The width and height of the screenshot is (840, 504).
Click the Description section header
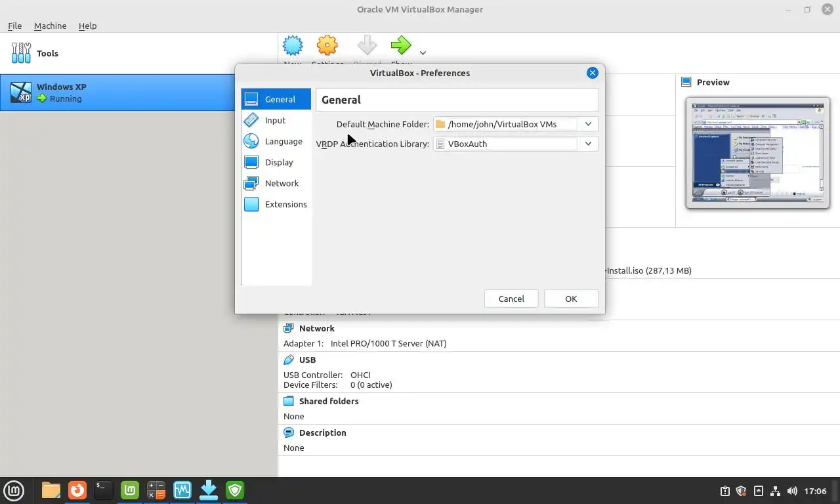point(322,432)
